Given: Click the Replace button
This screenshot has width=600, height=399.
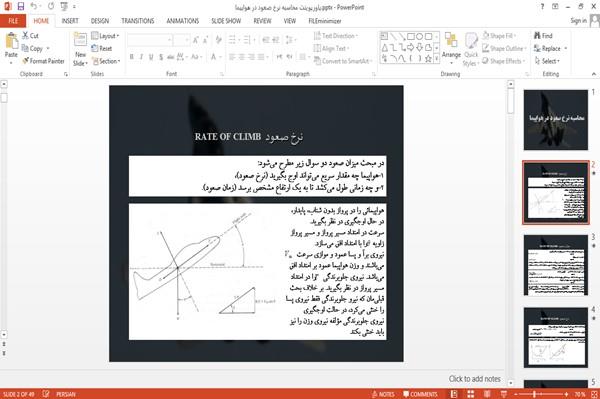Looking at the screenshot, I should (551, 48).
